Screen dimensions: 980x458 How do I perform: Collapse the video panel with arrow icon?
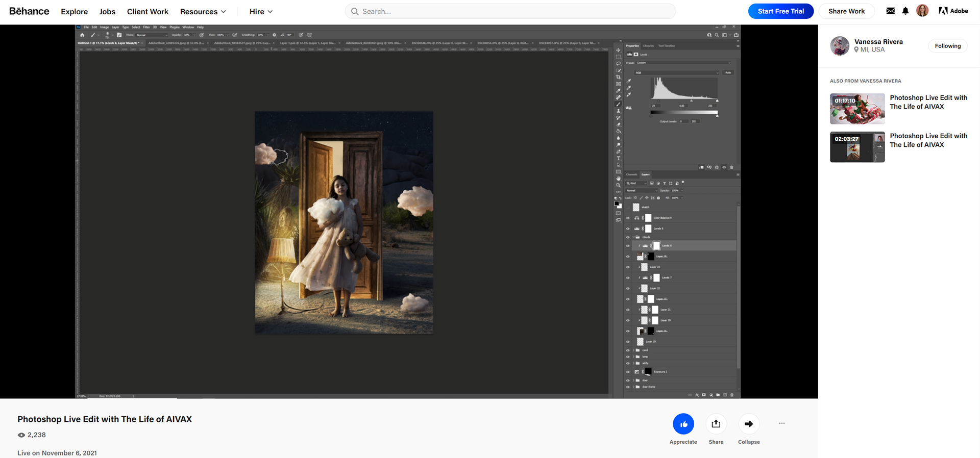748,424
